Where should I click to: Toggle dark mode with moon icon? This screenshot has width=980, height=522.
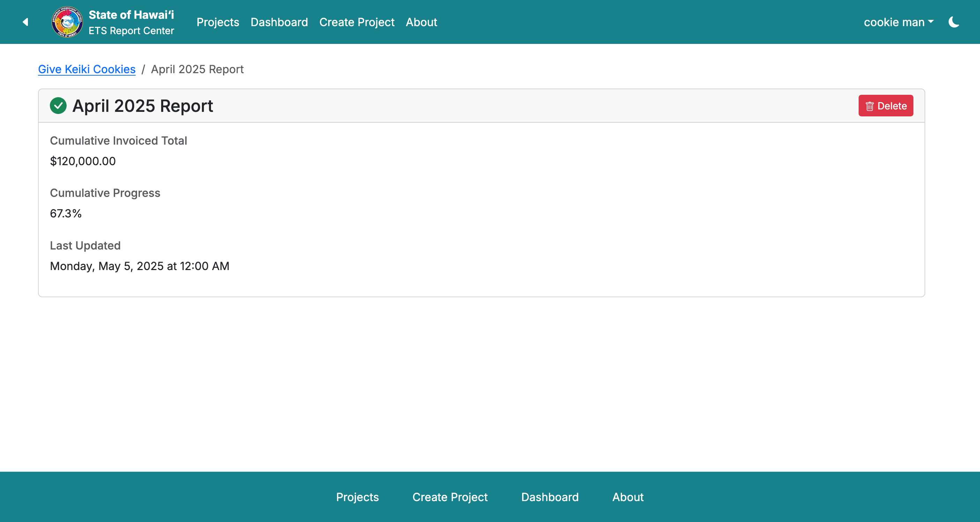(x=953, y=22)
